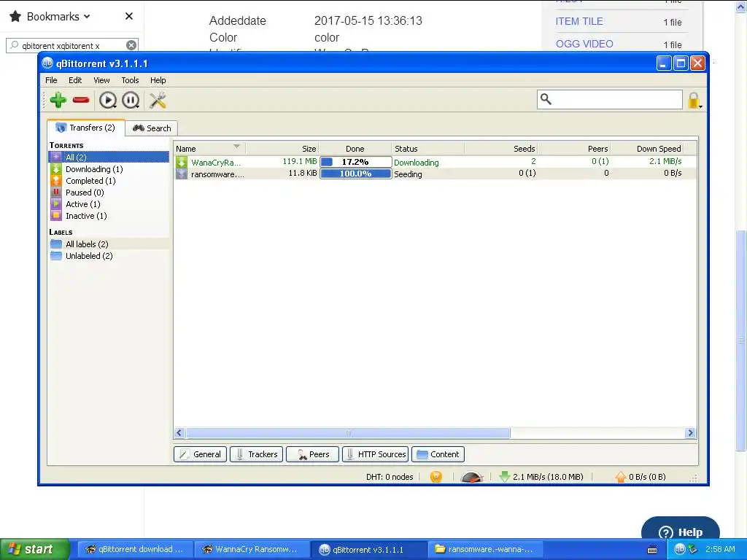Viewport: 747px width, 560px height.
Task: Click the Downloading status text
Action: [417, 163]
